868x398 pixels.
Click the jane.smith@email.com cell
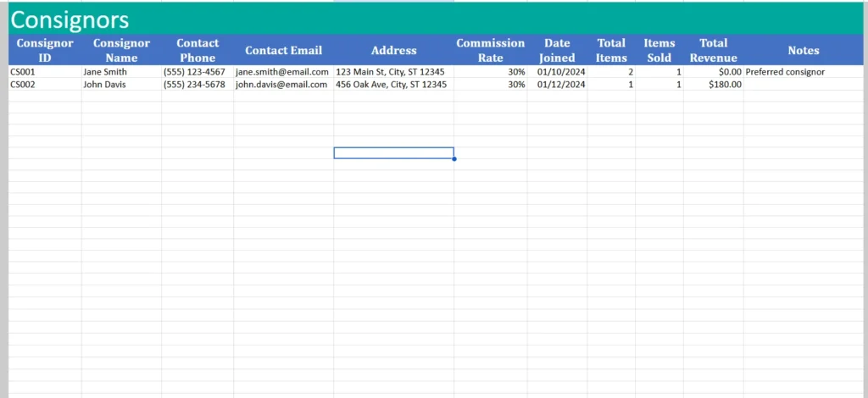point(283,72)
